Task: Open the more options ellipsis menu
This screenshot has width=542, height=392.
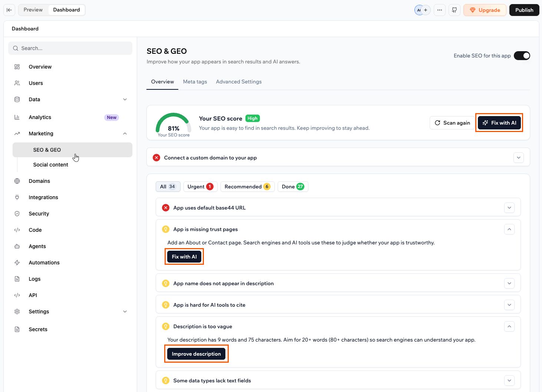Action: click(x=440, y=10)
